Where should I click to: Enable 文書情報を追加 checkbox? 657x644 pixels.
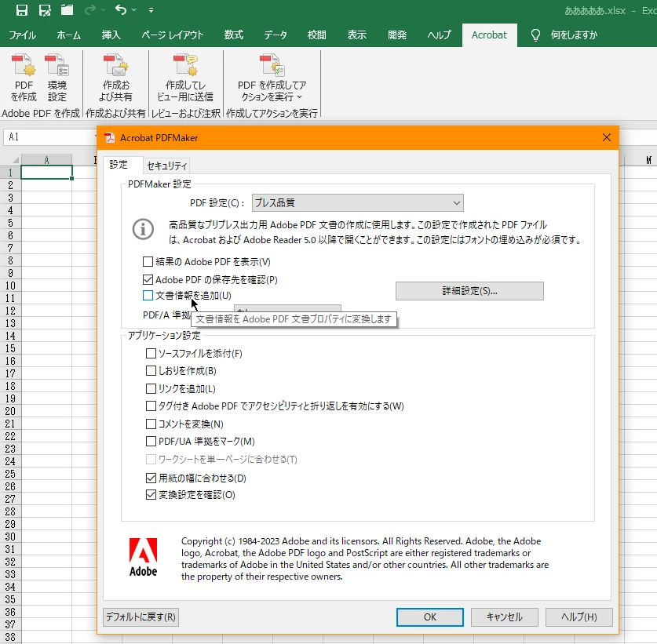(x=148, y=296)
